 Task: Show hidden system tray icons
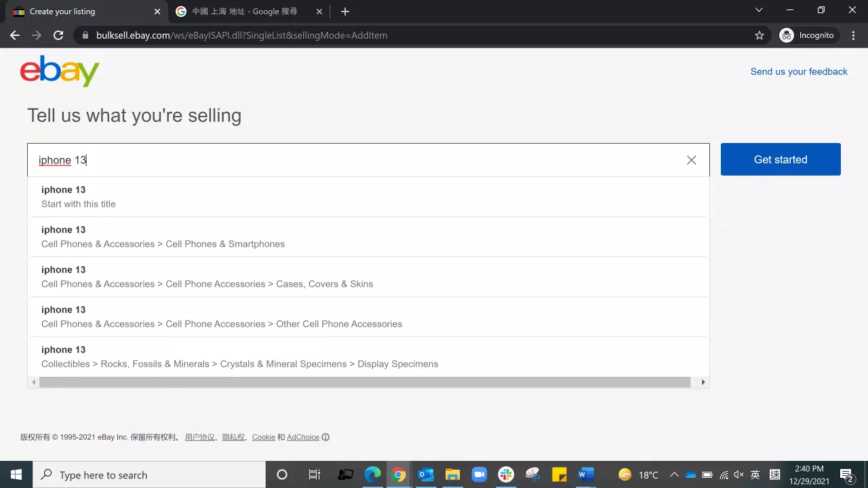(674, 474)
